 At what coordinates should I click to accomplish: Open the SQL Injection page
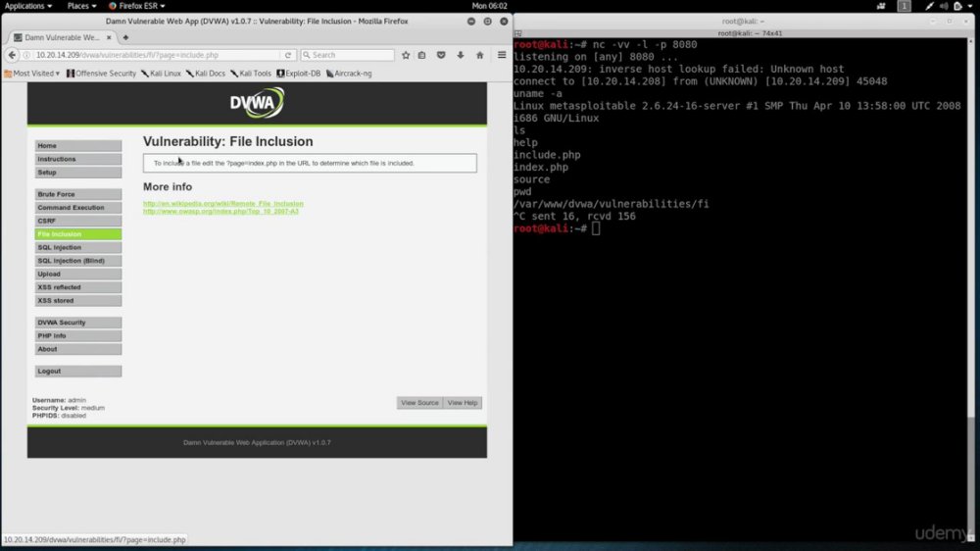pyautogui.click(x=78, y=248)
